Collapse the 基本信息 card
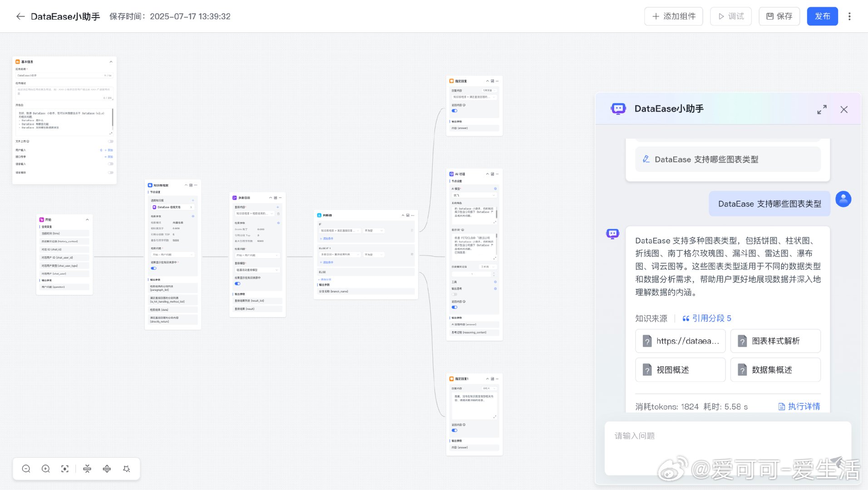This screenshot has width=868, height=490. [x=111, y=62]
